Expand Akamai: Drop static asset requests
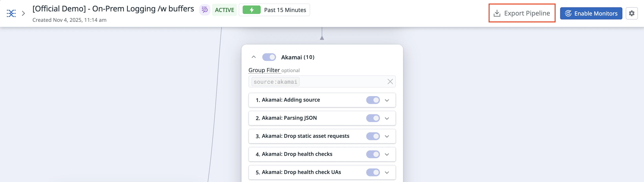 387,136
